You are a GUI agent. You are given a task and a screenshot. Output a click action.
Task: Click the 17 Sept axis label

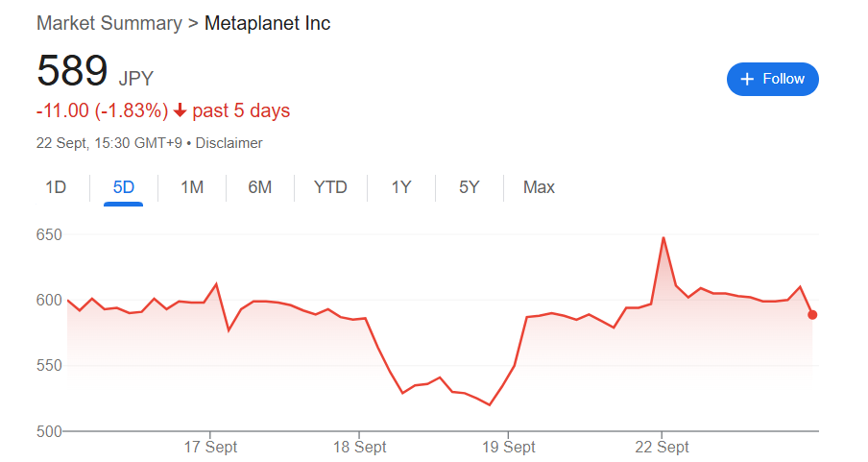(210, 447)
